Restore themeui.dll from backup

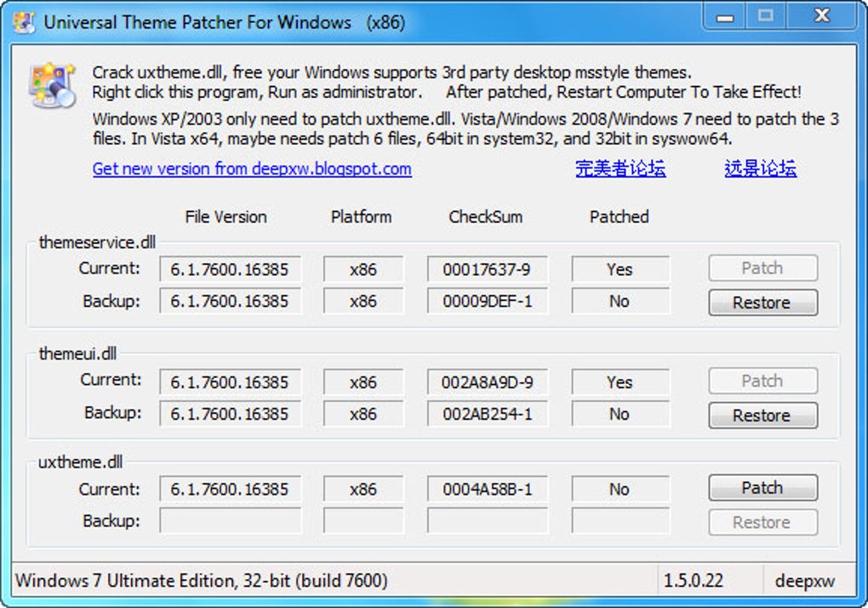(762, 416)
